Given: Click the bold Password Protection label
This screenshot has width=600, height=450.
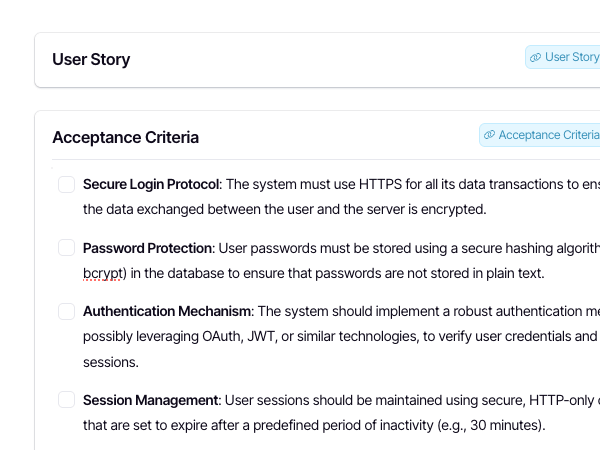Looking at the screenshot, I should (x=149, y=248).
